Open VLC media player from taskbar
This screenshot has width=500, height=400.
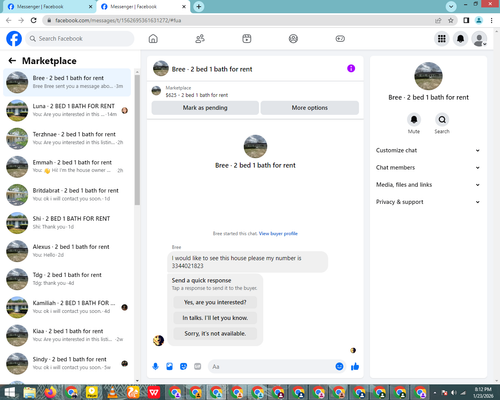tap(113, 392)
